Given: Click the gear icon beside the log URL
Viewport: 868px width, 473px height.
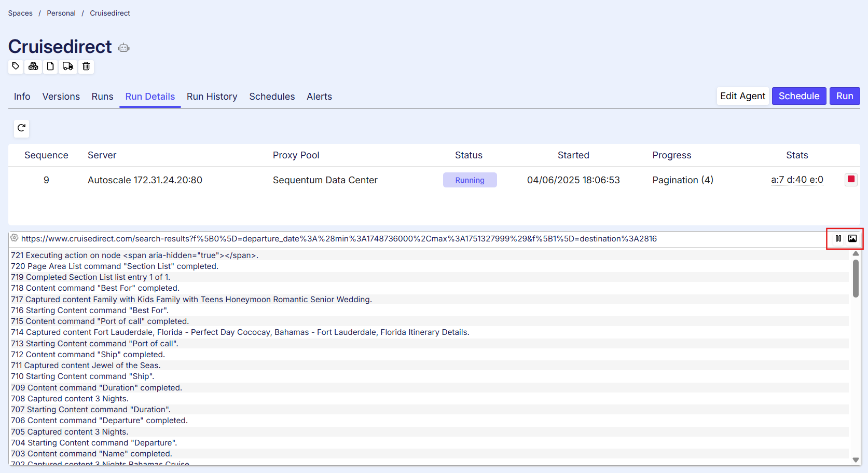Looking at the screenshot, I should point(15,238).
